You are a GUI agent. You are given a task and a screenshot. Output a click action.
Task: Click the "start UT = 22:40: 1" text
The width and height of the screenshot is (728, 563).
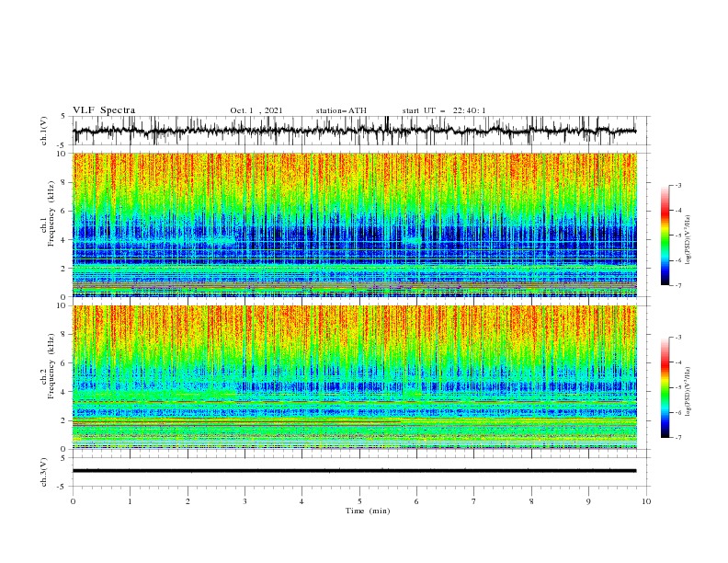(x=444, y=110)
